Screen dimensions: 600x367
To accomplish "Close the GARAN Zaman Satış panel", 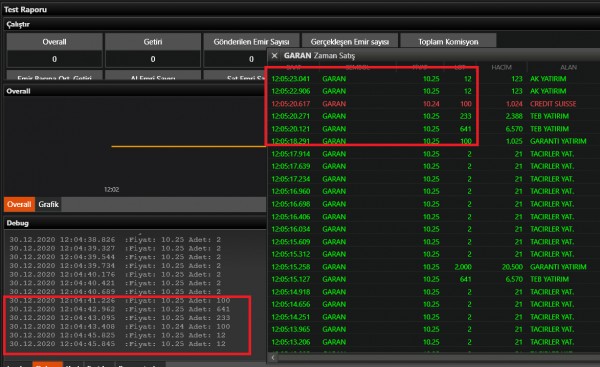I will pos(274,55).
